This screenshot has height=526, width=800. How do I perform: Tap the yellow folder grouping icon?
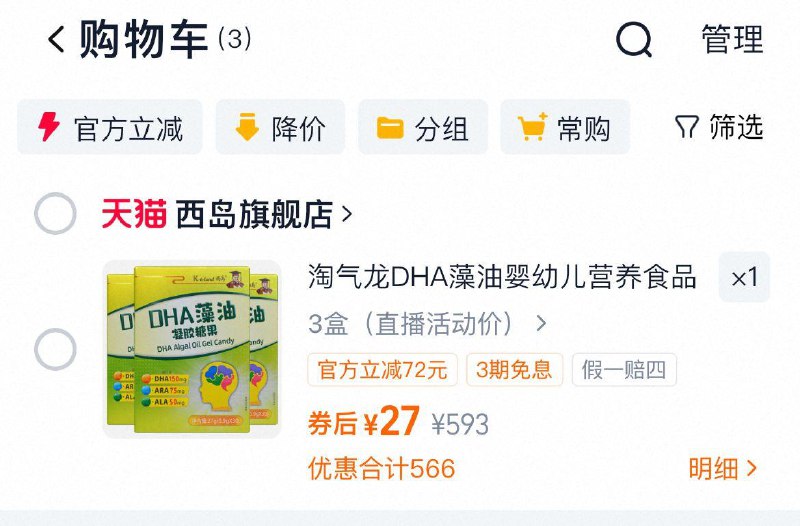point(390,128)
